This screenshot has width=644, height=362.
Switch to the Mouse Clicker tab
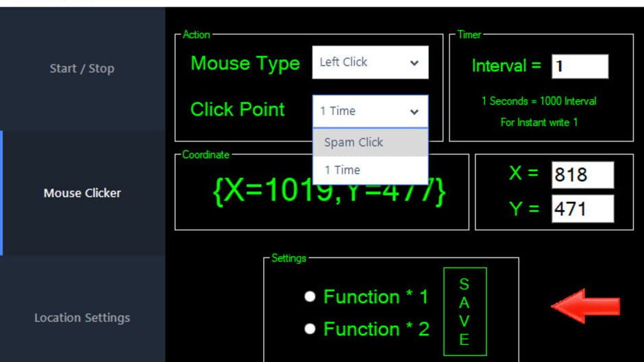[x=82, y=193]
